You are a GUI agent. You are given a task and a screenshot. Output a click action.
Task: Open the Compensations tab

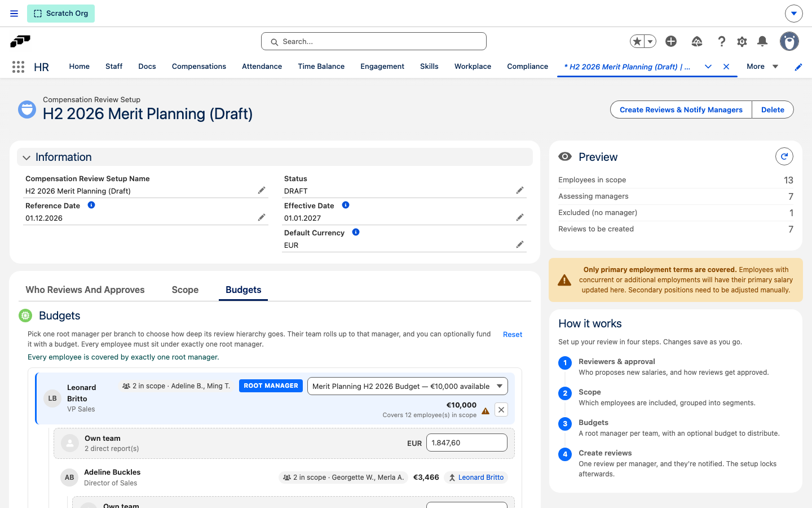coord(199,67)
